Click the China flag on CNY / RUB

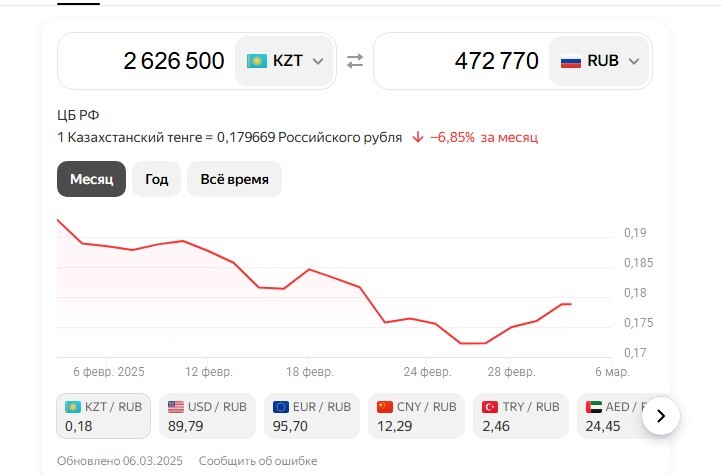pyautogui.click(x=385, y=407)
